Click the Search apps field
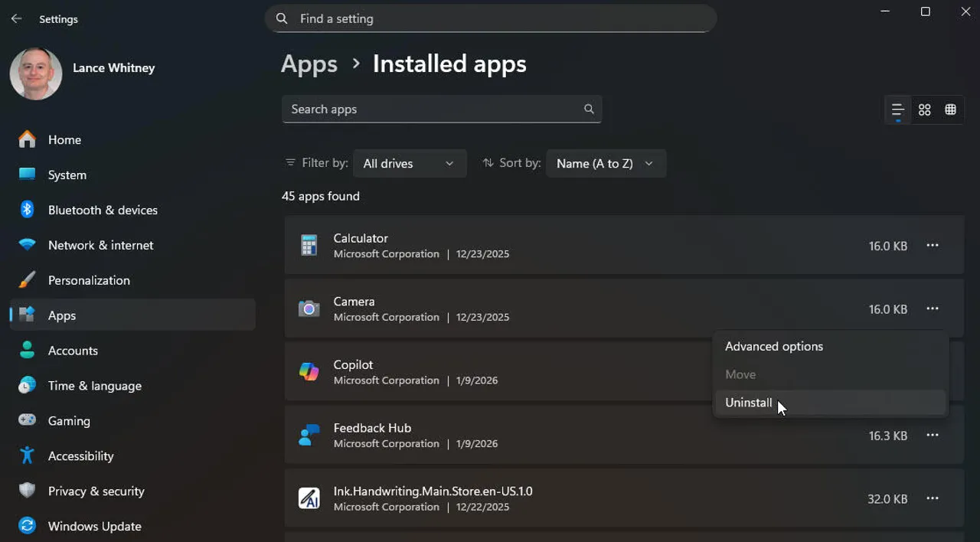Viewport: 980px width, 542px height. pyautogui.click(x=442, y=109)
